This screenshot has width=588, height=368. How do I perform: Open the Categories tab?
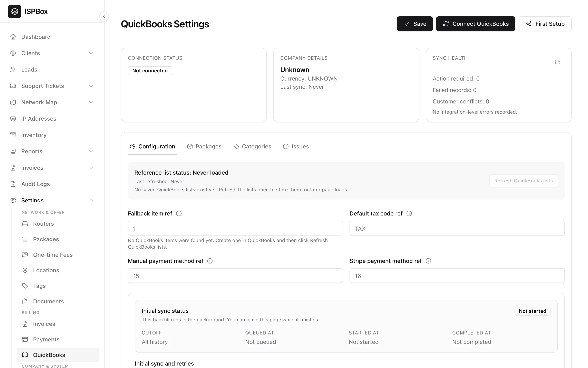252,147
